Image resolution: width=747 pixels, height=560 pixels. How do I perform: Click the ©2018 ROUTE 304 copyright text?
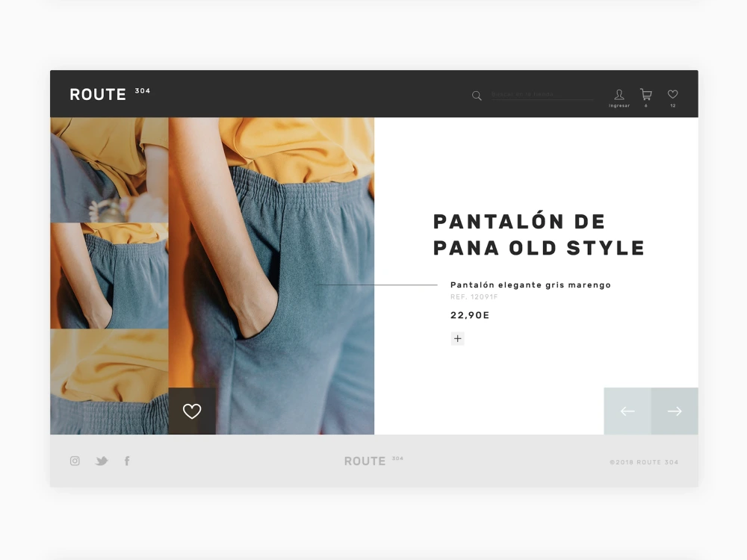644,462
